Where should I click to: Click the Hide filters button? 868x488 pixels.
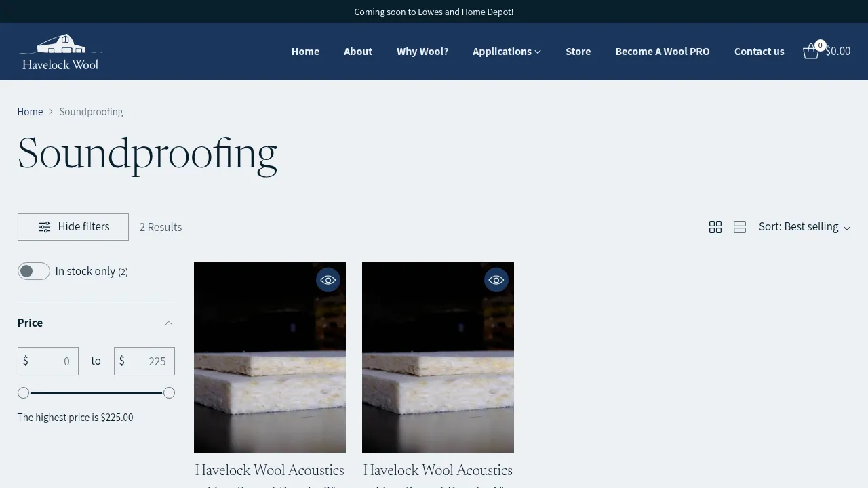(73, 227)
